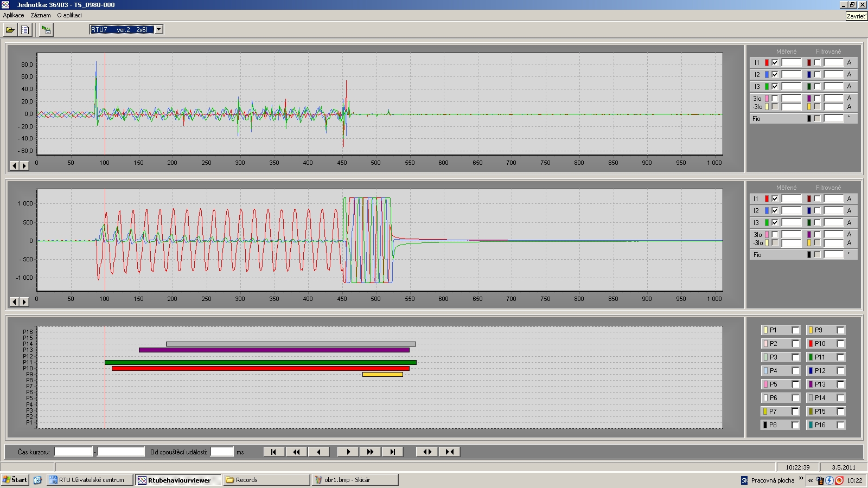
Task: Click the yellow P9 bar in timeline
Action: point(382,374)
